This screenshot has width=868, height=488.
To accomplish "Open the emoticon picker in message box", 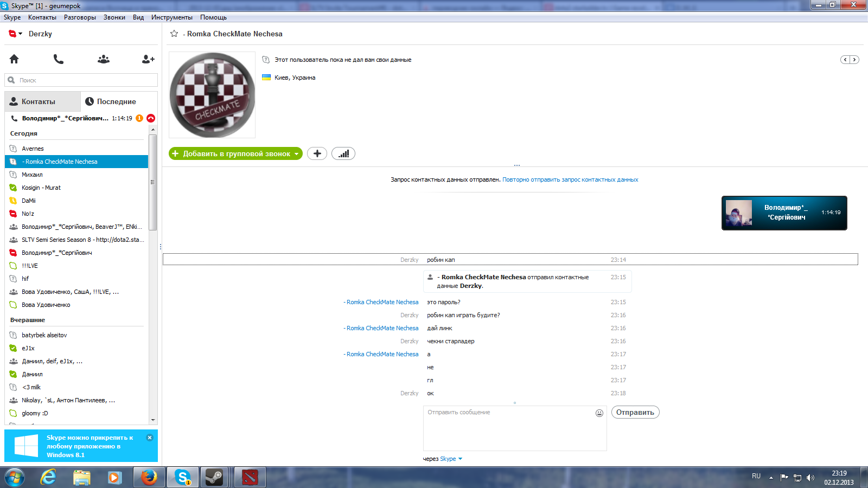I will coord(599,413).
